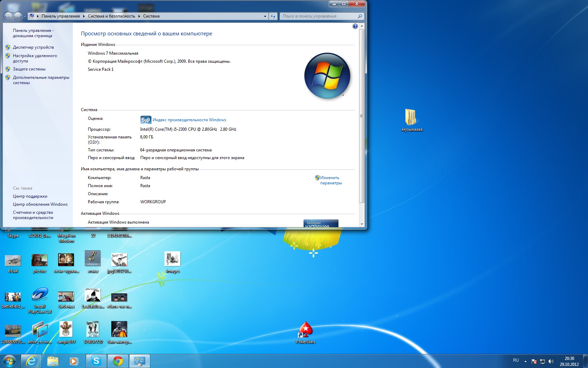Click the refresh button beside address bar

pos(273,16)
